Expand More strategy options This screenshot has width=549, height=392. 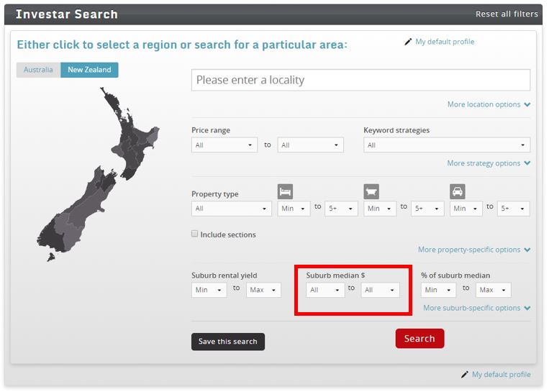(489, 163)
